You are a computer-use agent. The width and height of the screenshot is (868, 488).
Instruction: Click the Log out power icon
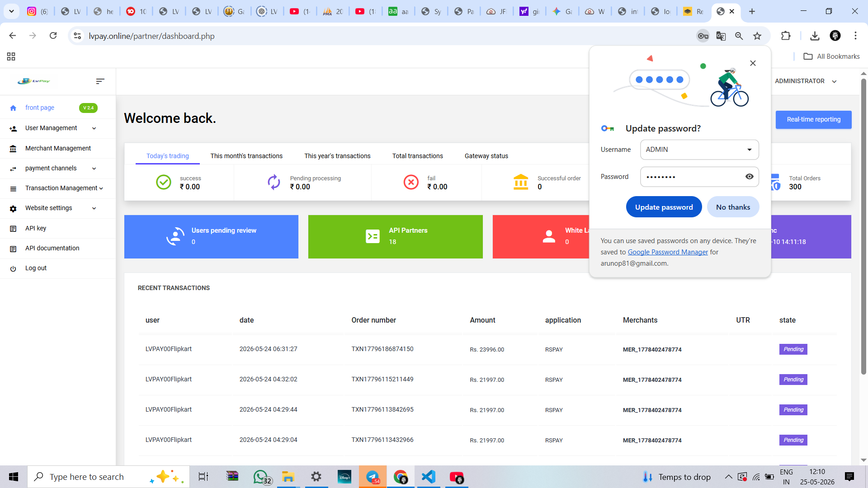[x=13, y=268]
